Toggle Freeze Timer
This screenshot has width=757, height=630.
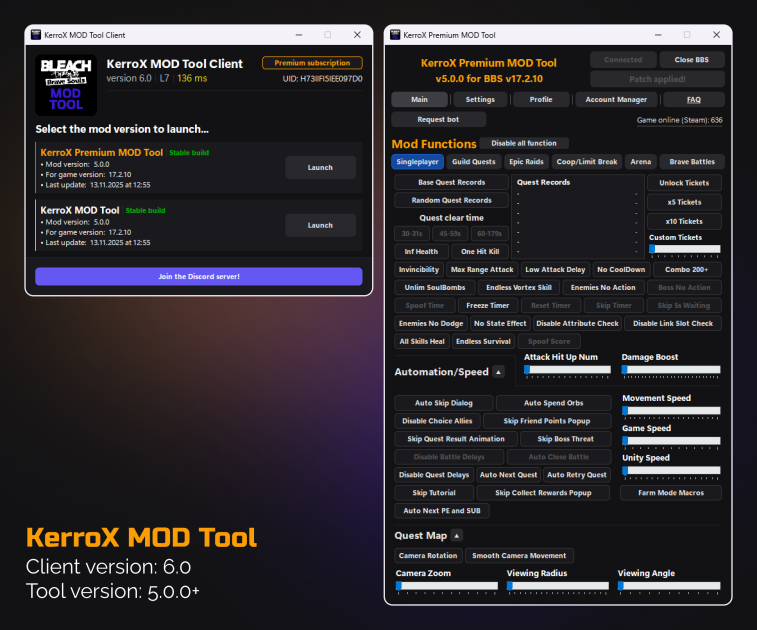(488, 306)
